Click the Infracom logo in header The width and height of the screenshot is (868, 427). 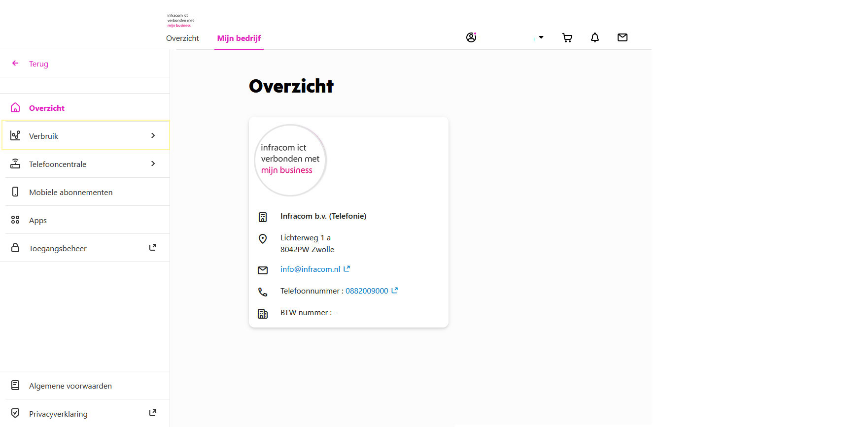pyautogui.click(x=180, y=20)
